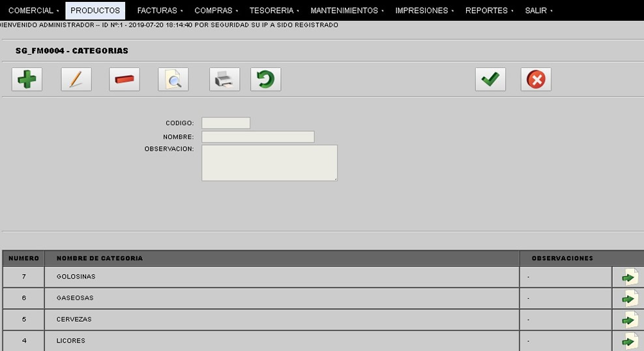Select GASEOSAS row using green arrow icon
Image resolution: width=644 pixels, height=351 pixels.
click(x=630, y=298)
